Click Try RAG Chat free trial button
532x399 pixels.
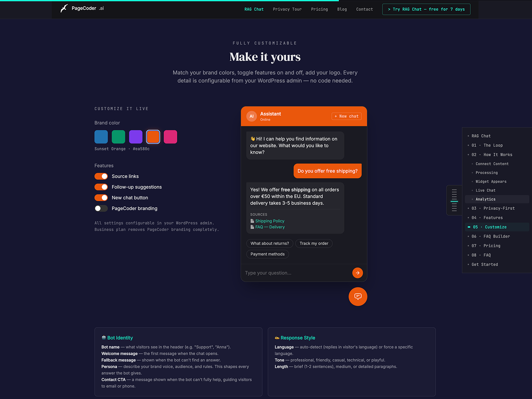(426, 9)
